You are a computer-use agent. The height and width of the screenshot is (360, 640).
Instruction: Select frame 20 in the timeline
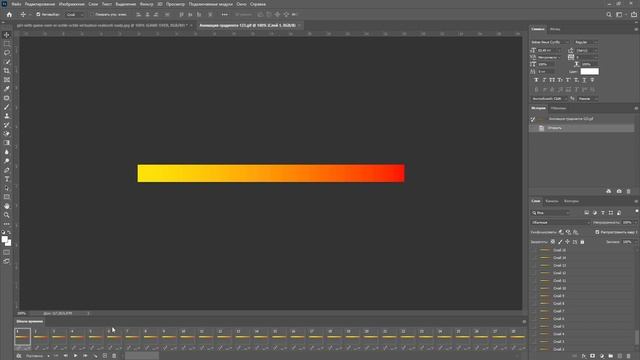coord(370,338)
